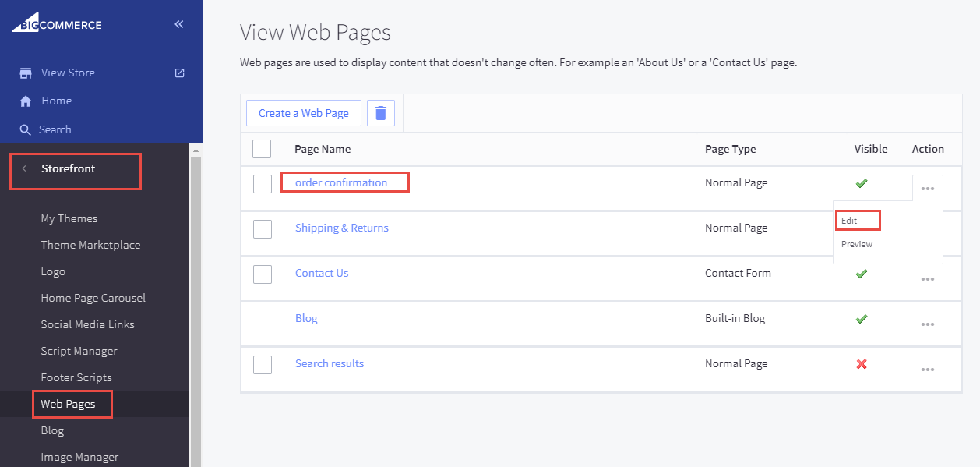The image size is (980, 467).
Task: Open the order confirmation page link
Action: [340, 182]
